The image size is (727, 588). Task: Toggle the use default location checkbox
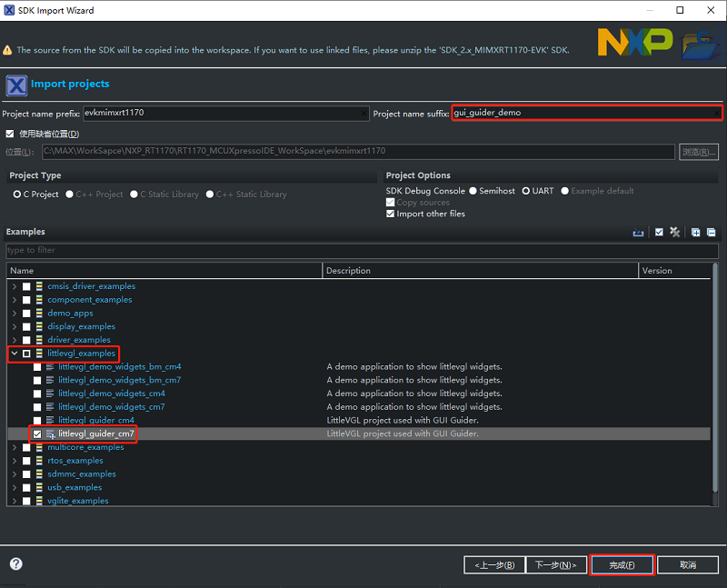[x=10, y=134]
